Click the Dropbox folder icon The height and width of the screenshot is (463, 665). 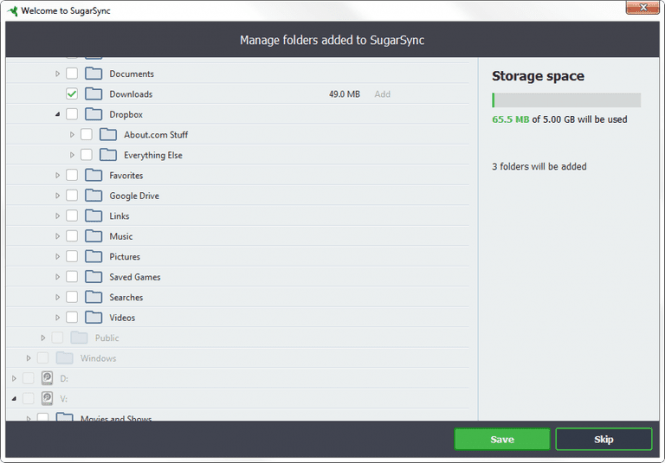click(x=93, y=114)
